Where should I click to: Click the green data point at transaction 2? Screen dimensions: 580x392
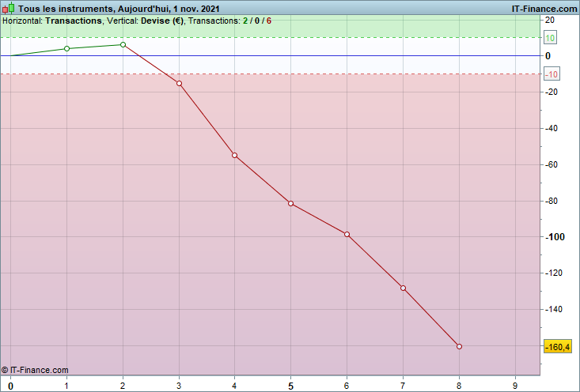coord(123,45)
